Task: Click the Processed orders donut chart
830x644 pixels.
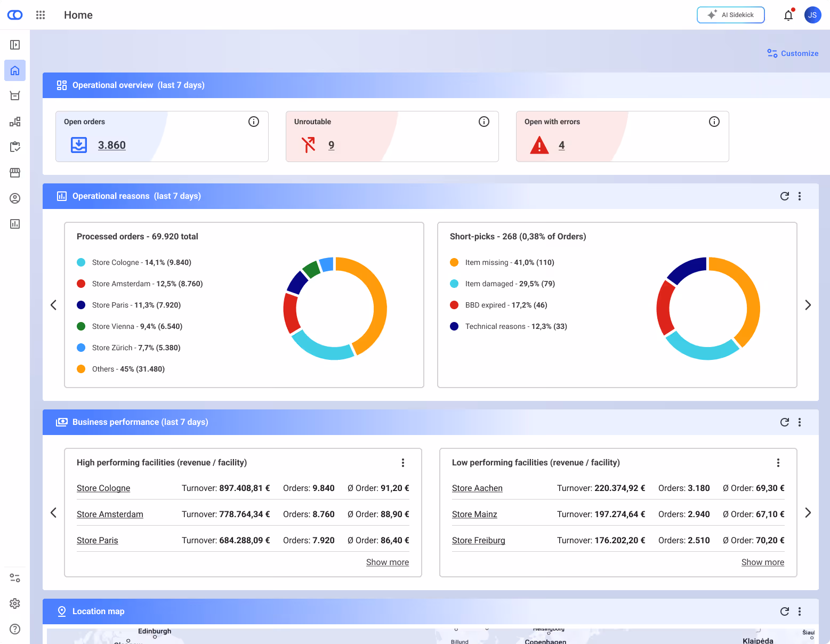Action: pyautogui.click(x=335, y=308)
